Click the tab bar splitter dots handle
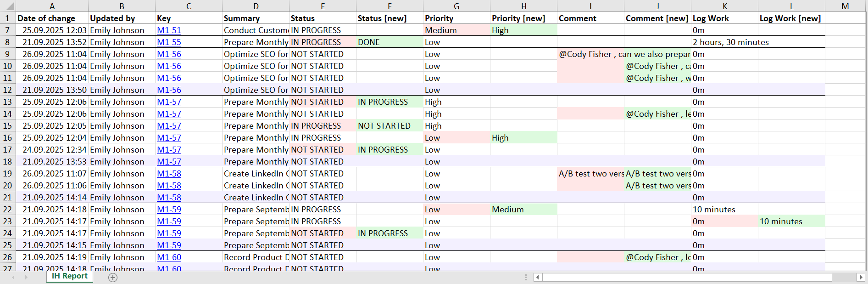The image size is (868, 284). point(526,277)
